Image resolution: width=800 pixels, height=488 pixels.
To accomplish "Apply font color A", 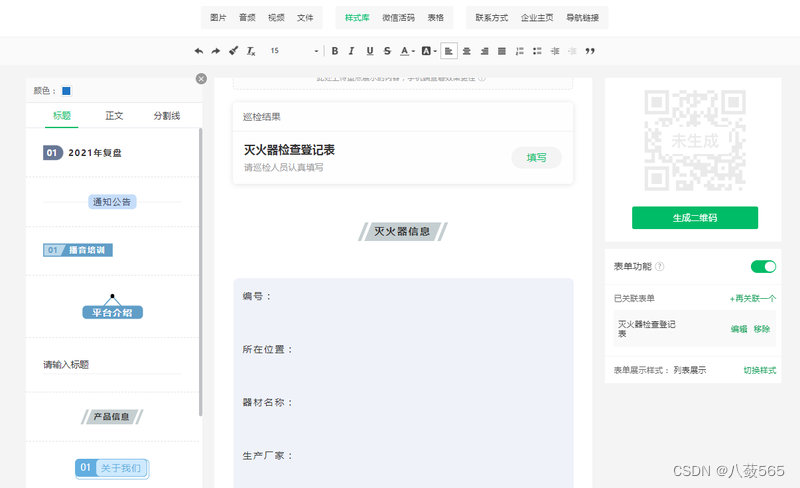I will [x=404, y=51].
